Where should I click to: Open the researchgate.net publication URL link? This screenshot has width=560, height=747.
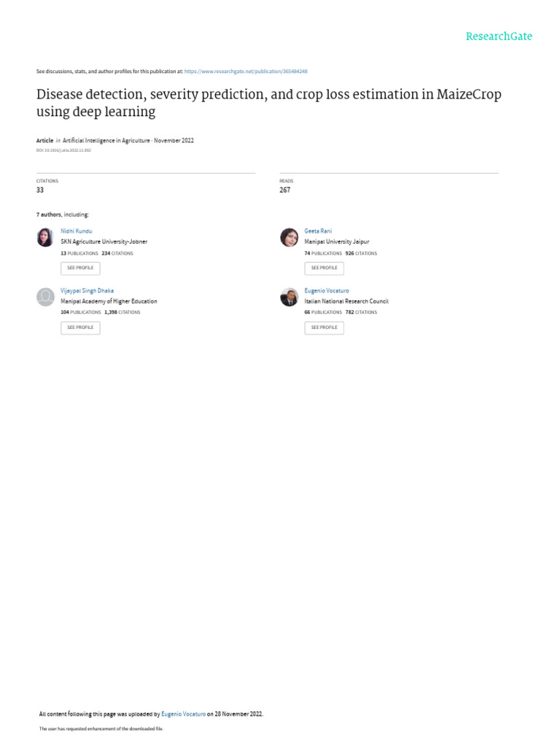click(x=246, y=71)
